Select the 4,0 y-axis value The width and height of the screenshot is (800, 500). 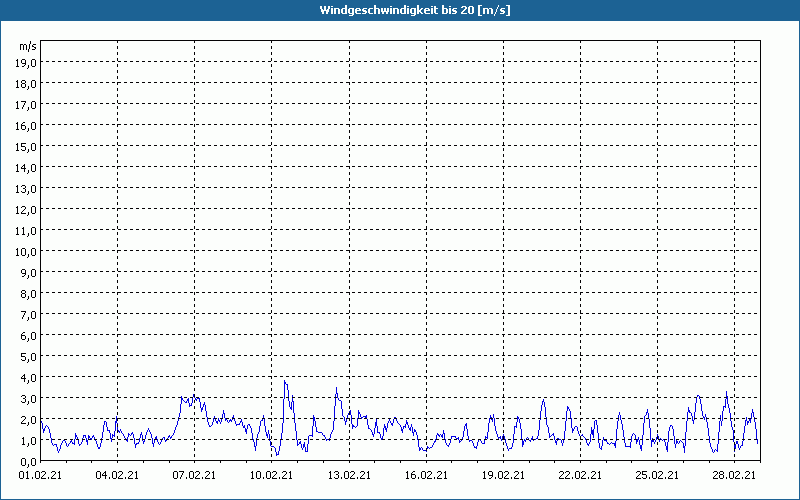29,378
